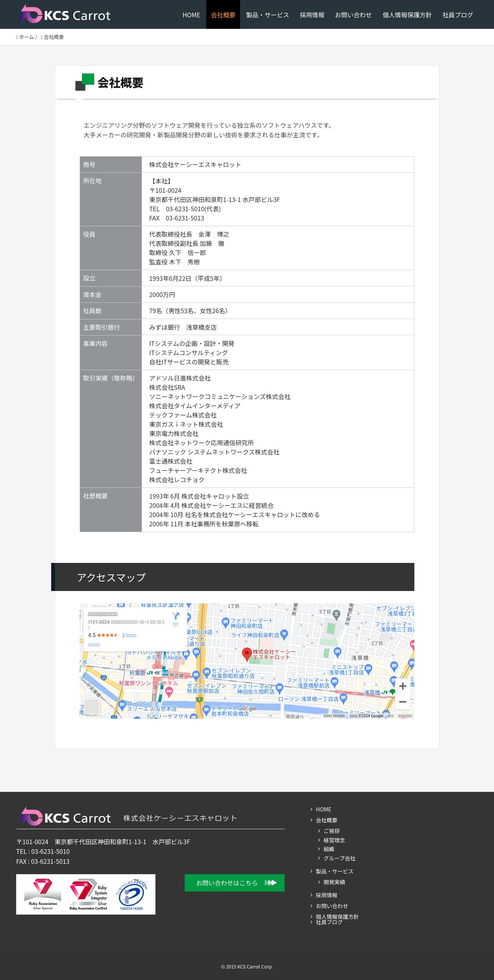The image size is (494, 980).
Task: Open 社員ブログ in the top navigation
Action: 457,15
